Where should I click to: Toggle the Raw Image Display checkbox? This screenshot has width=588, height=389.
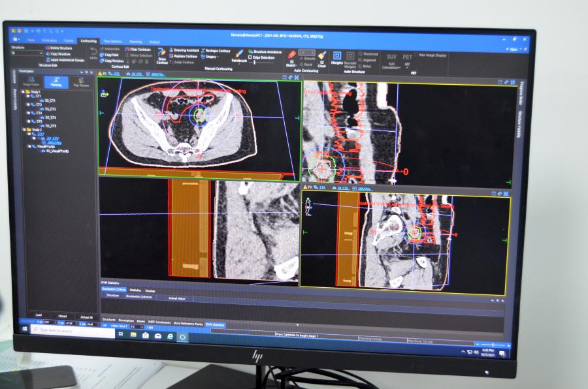(x=417, y=55)
